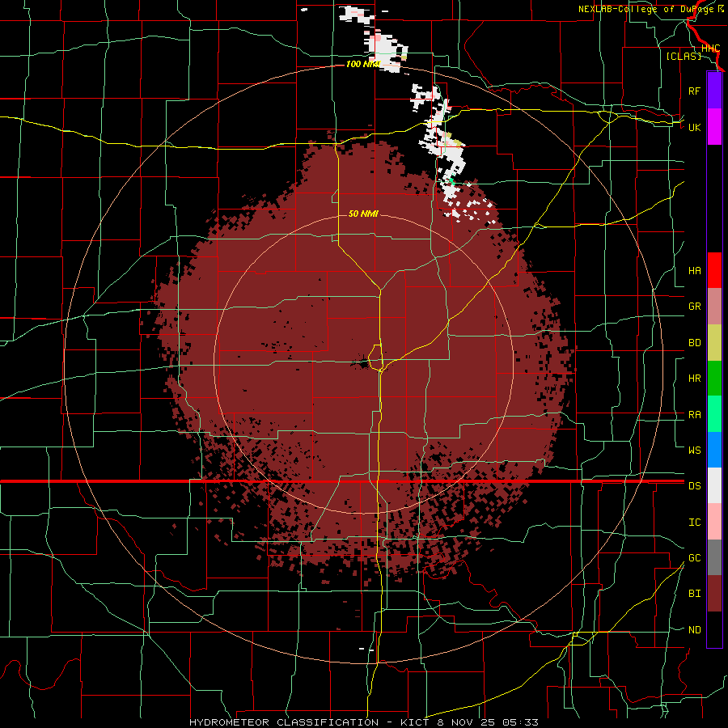Click the HHC product code text
Image resolution: width=728 pixels, height=728 pixels.
[710, 49]
